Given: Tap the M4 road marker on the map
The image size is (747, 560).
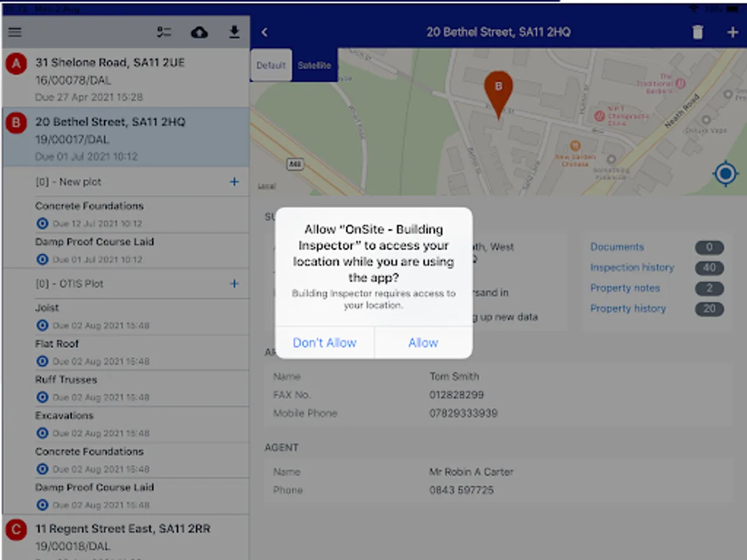Looking at the screenshot, I should pos(294,164).
